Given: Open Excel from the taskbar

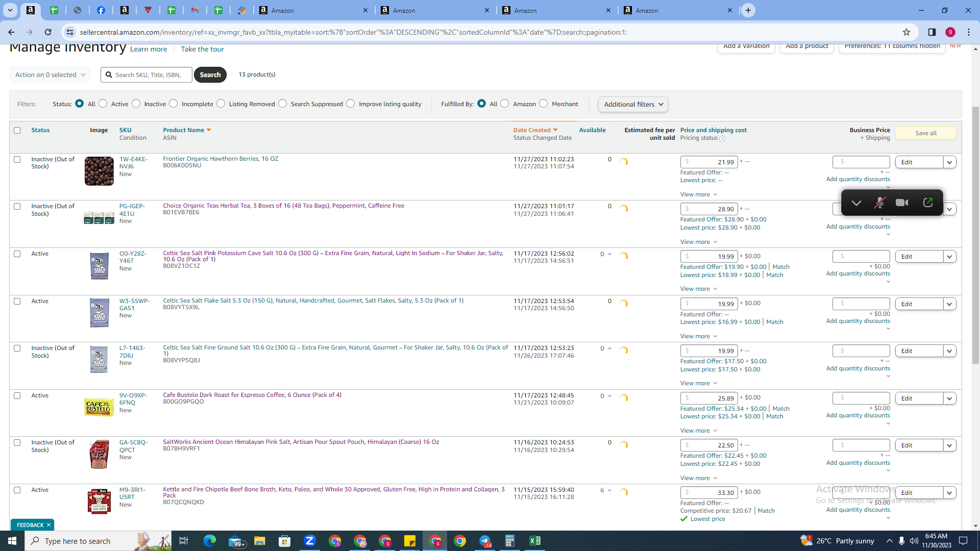Looking at the screenshot, I should pyautogui.click(x=535, y=541).
